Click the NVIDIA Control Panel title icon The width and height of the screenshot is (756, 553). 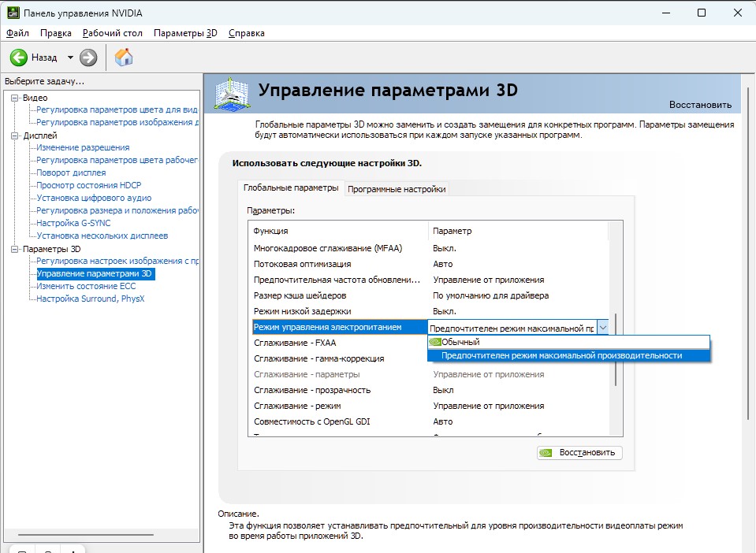click(x=13, y=13)
